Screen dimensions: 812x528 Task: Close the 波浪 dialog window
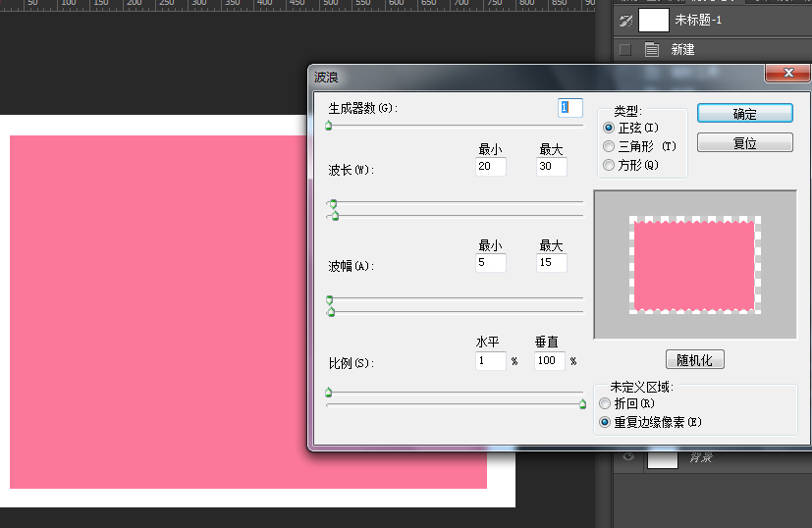pyautogui.click(x=787, y=73)
